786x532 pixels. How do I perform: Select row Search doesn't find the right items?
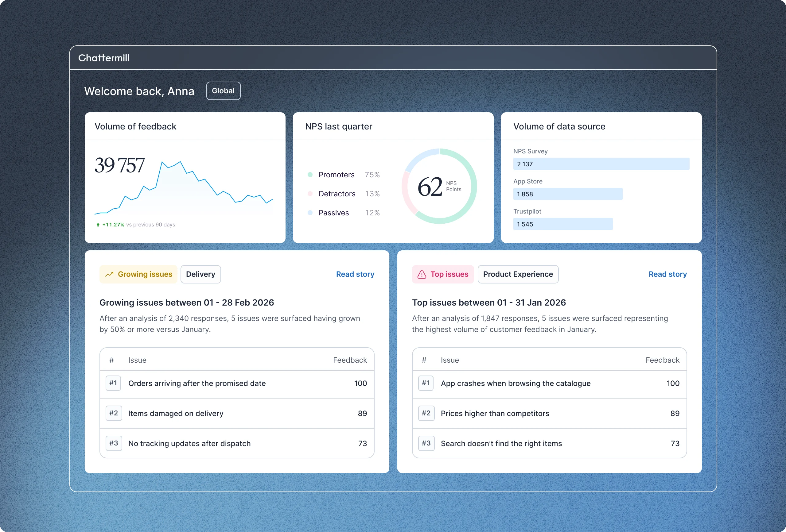coord(549,443)
